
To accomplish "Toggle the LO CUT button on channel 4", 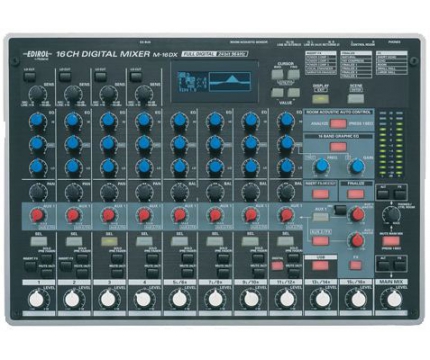I will coord(135,76).
